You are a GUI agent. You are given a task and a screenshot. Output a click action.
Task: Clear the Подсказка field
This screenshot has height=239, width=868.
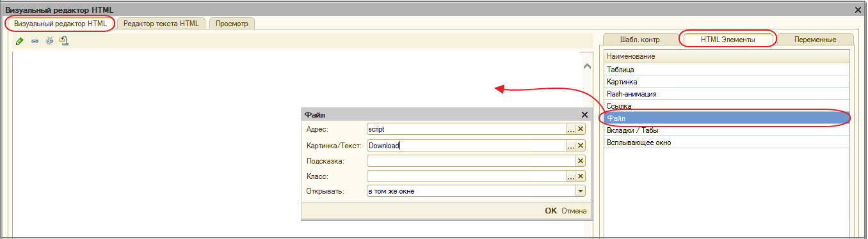[x=581, y=160]
